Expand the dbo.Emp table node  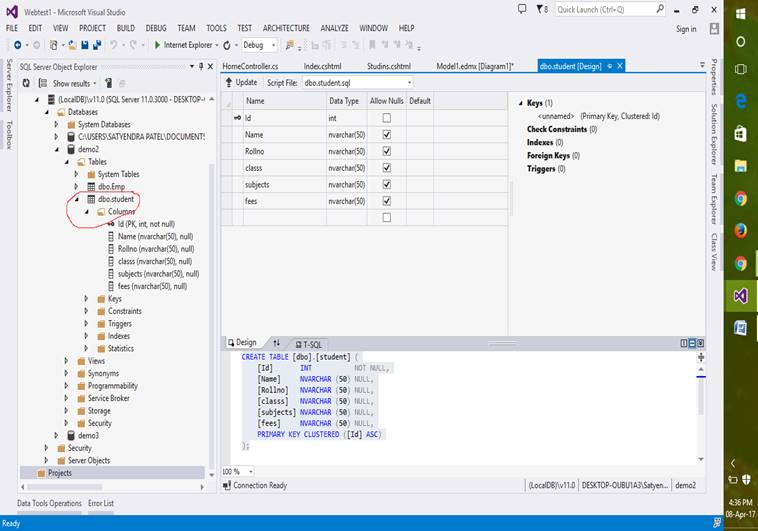coord(75,186)
